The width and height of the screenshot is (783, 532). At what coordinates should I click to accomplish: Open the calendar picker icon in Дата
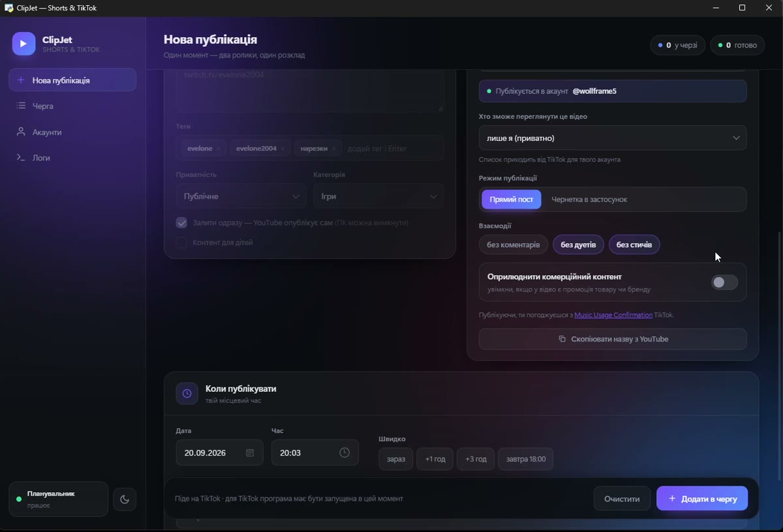250,452
